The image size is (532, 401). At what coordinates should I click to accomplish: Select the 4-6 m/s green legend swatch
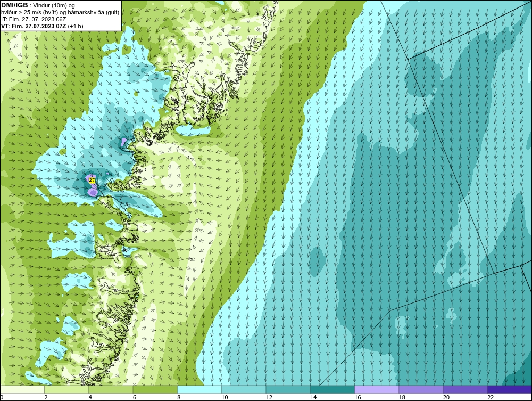tap(111, 389)
